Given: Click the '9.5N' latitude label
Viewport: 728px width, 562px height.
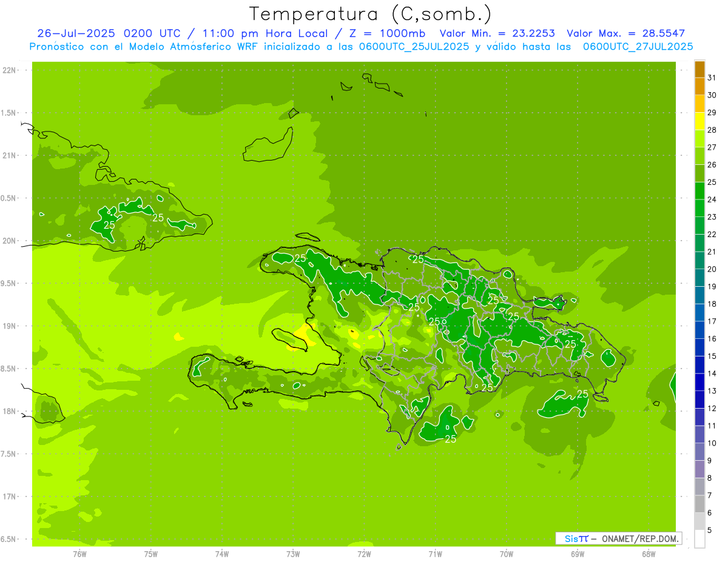Looking at the screenshot, I should coord(9,283).
